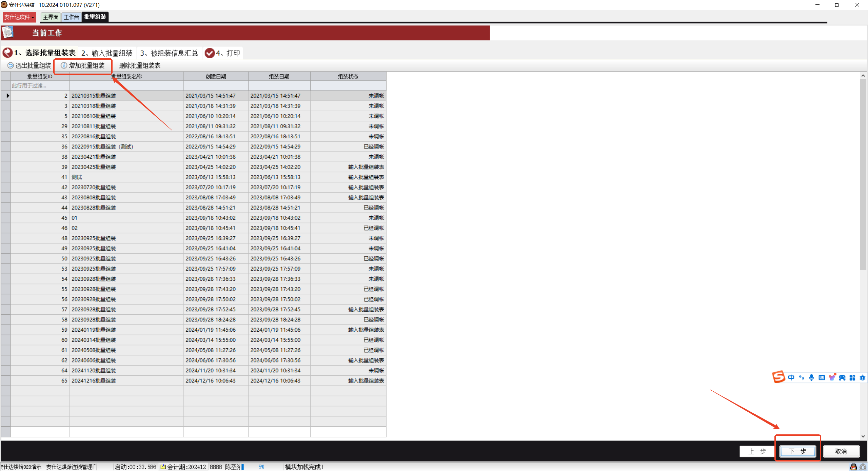Open the Sogou toolbox grid icon
The width and height of the screenshot is (868, 471).
click(852, 377)
